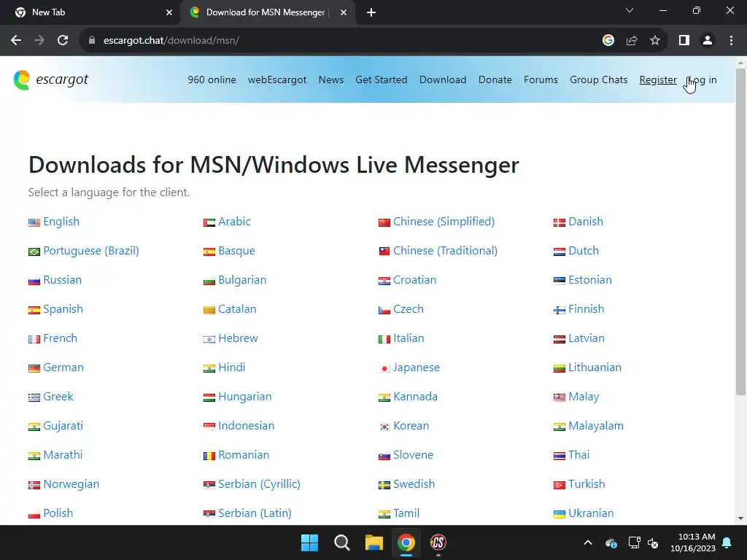Open the Forums nav item
The image size is (747, 560).
pos(541,80)
